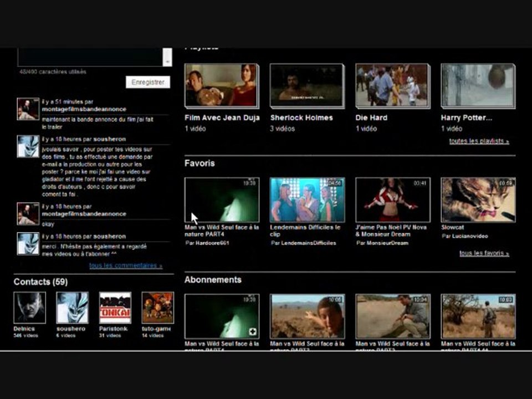The image size is (532, 399).
Task: Play first Abonnements Man vs Wild thumbnail
Action: coord(222,316)
